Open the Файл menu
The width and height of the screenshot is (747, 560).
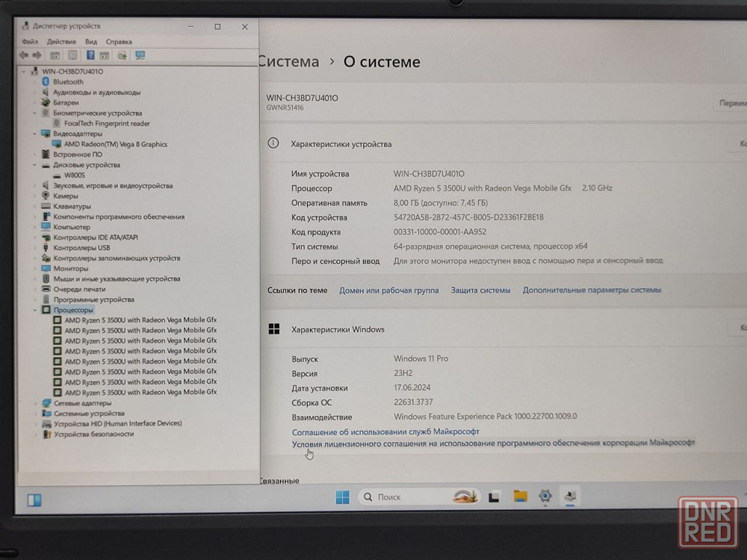(30, 41)
